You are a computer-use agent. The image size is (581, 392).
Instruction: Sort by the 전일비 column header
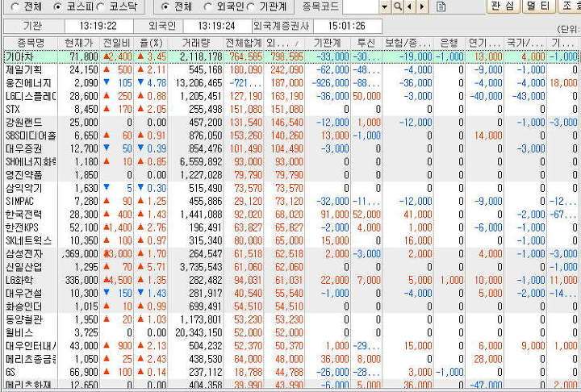(117, 43)
